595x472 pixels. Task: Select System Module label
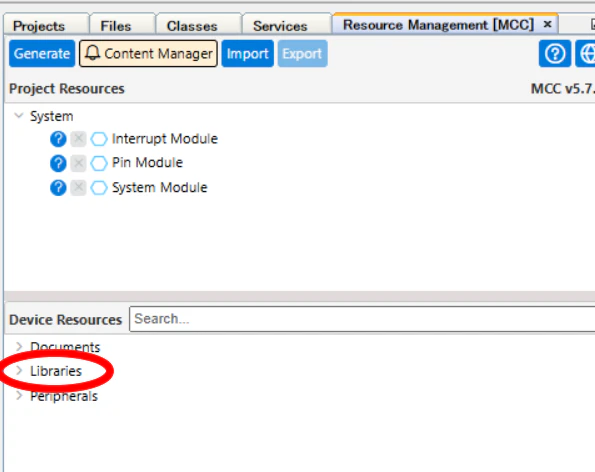click(160, 187)
